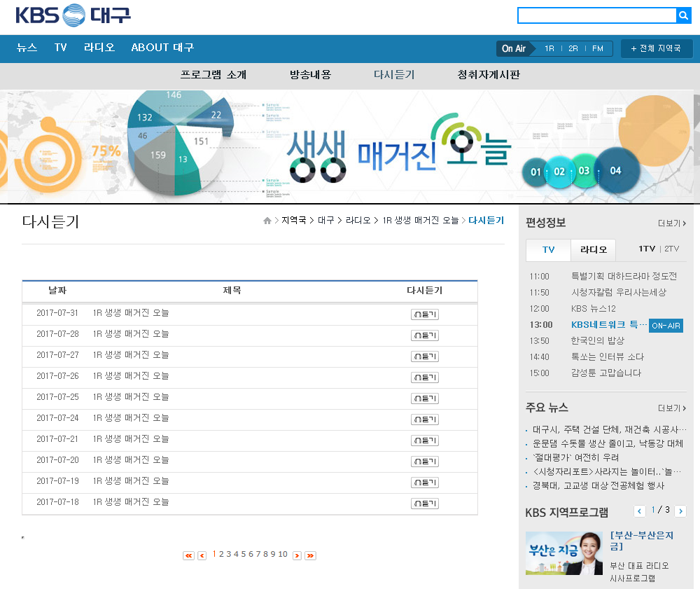Open news 대구시, 주택 건설 단체 article
This screenshot has width=700, height=589.
point(610,429)
